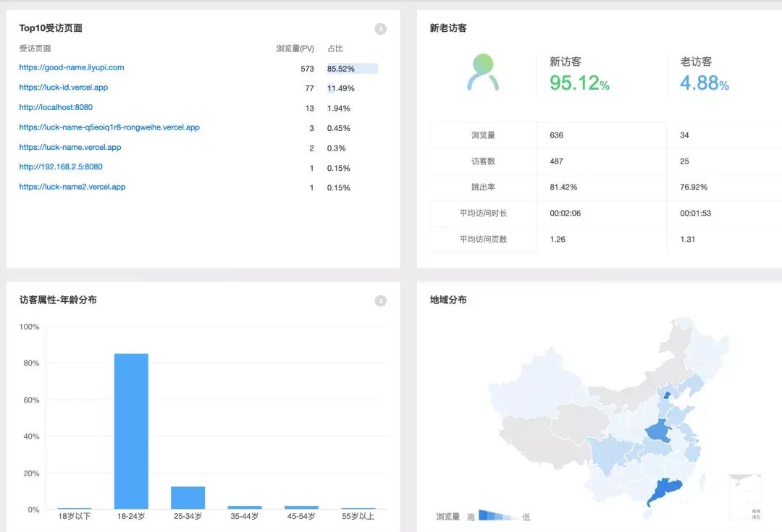The height and width of the screenshot is (532, 782).
Task: Open the good-name.liyupi.com link
Action: (x=72, y=67)
